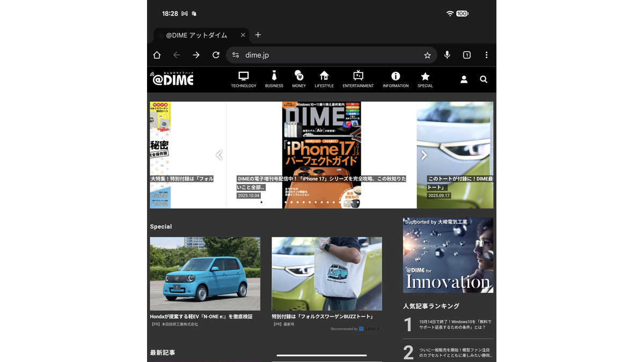Image resolution: width=644 pixels, height=362 pixels.
Task: Open the site search magnifier
Action: coord(484,79)
